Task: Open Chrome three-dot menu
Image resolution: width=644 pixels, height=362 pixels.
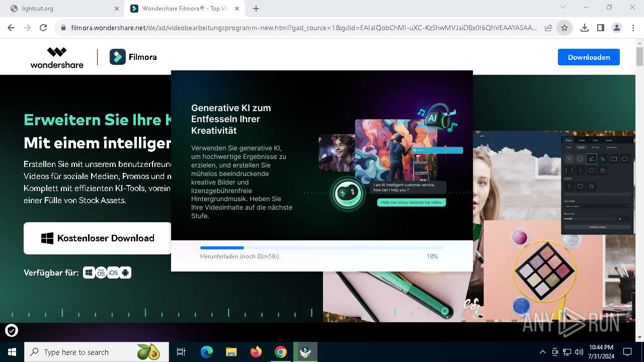Action: point(632,28)
